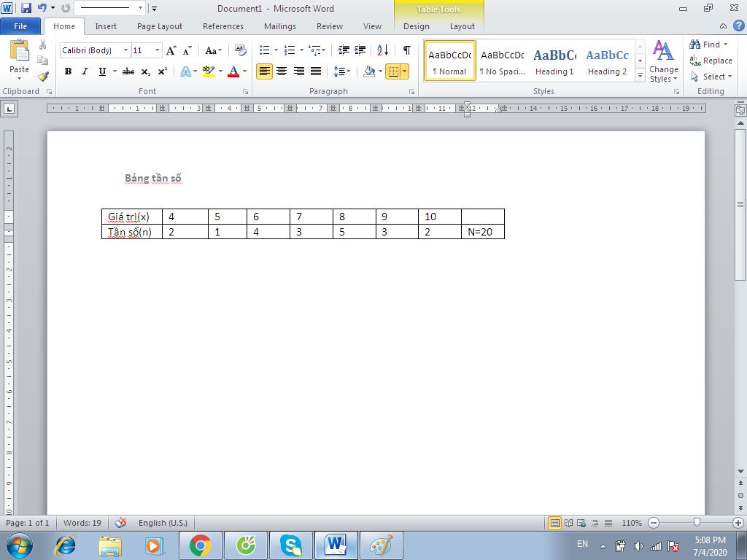The image size is (747, 560).
Task: Toggle Print Layout view button
Action: tap(554, 523)
